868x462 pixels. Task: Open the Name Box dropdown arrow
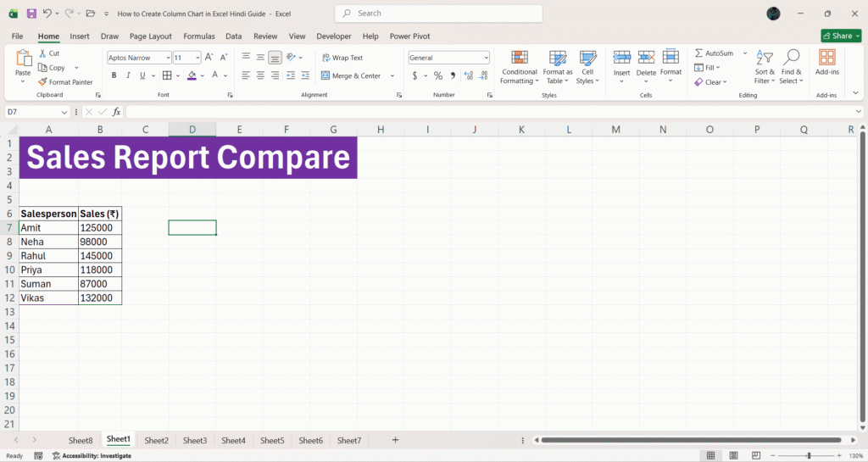64,112
